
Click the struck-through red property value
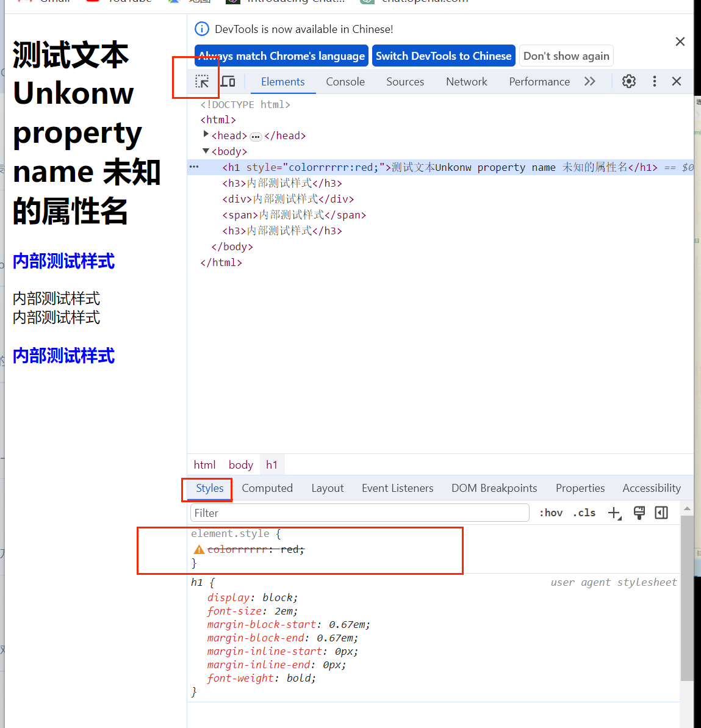tap(290, 549)
